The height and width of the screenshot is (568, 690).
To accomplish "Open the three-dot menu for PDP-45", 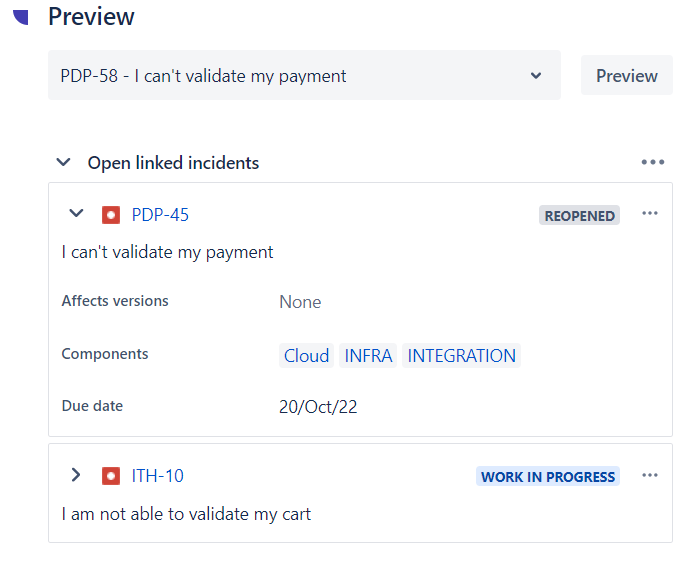I will 650,214.
